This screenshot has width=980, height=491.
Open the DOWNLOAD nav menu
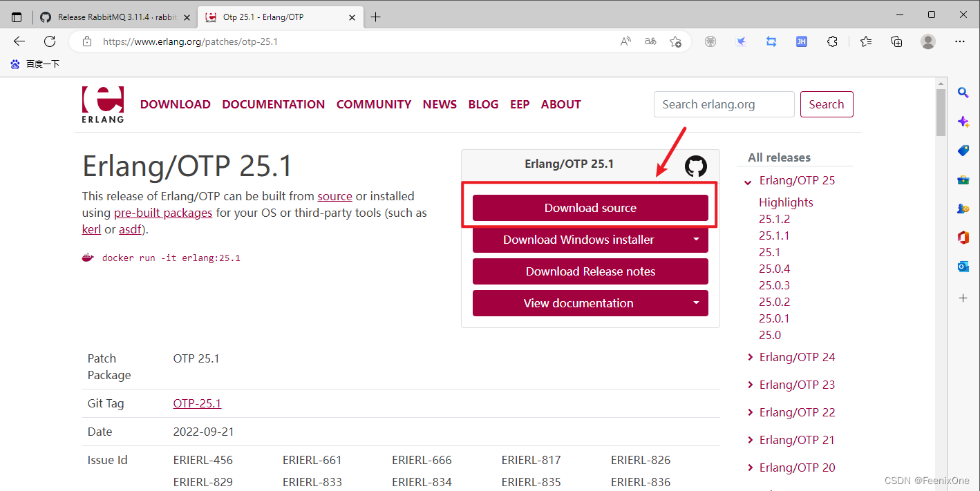coord(176,104)
